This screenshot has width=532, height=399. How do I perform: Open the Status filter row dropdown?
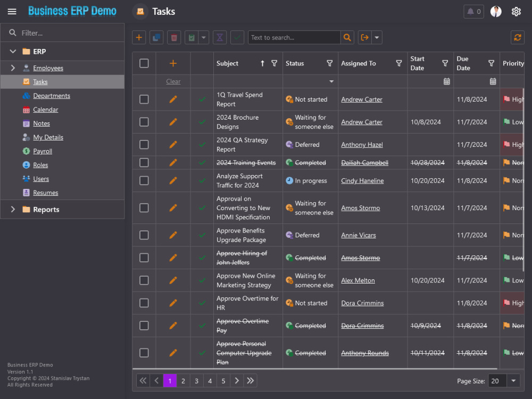pos(331,81)
